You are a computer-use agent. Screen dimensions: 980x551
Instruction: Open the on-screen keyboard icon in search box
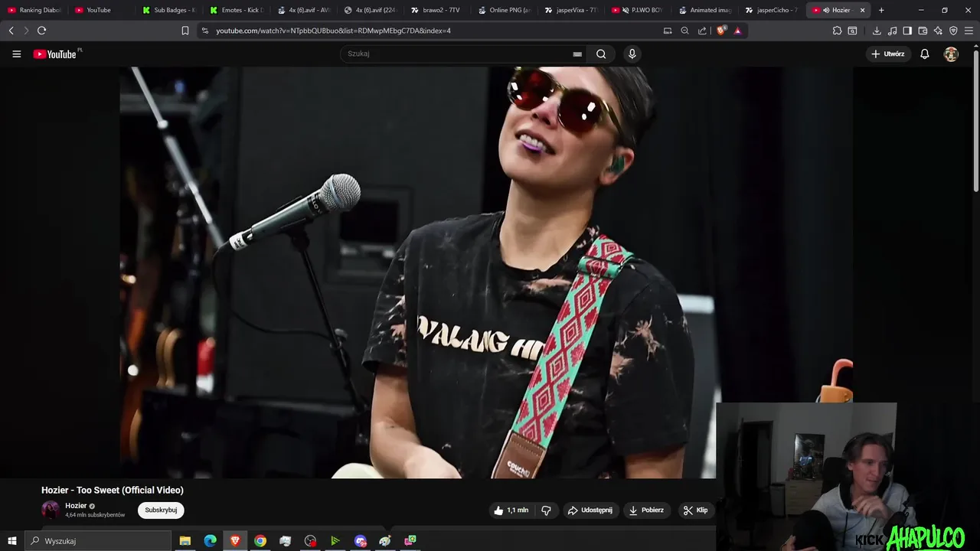pyautogui.click(x=577, y=54)
